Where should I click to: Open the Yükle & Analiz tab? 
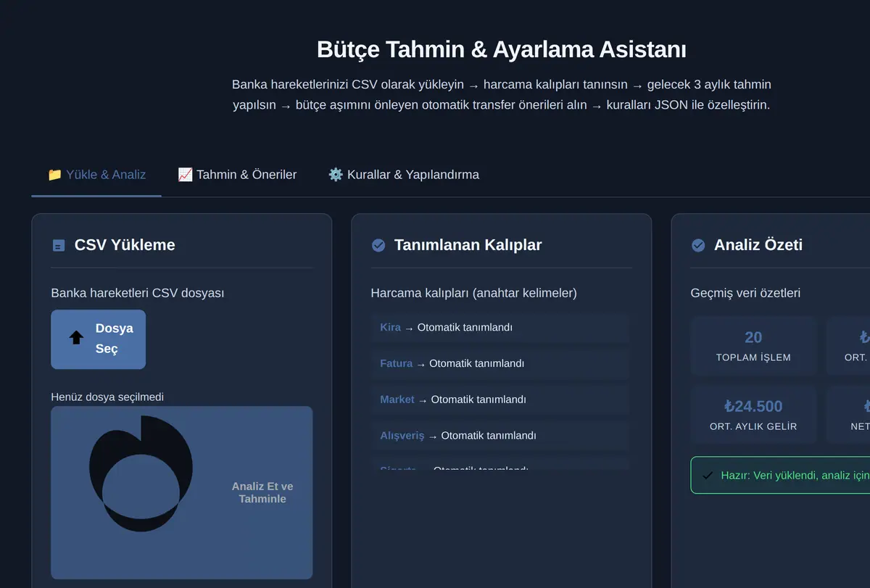(96, 175)
